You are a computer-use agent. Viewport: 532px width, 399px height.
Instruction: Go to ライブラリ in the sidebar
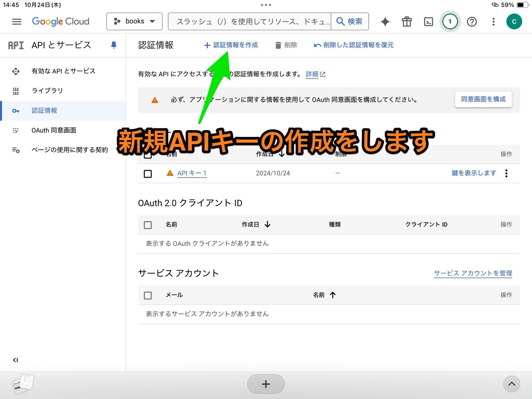(47, 90)
